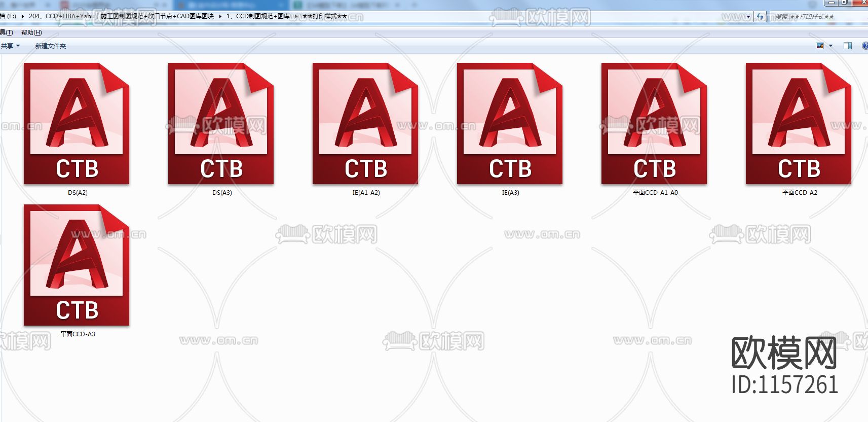This screenshot has height=422, width=868.
Task: Select the 平面CCD-A1-A0 CTB file icon
Action: [654, 123]
